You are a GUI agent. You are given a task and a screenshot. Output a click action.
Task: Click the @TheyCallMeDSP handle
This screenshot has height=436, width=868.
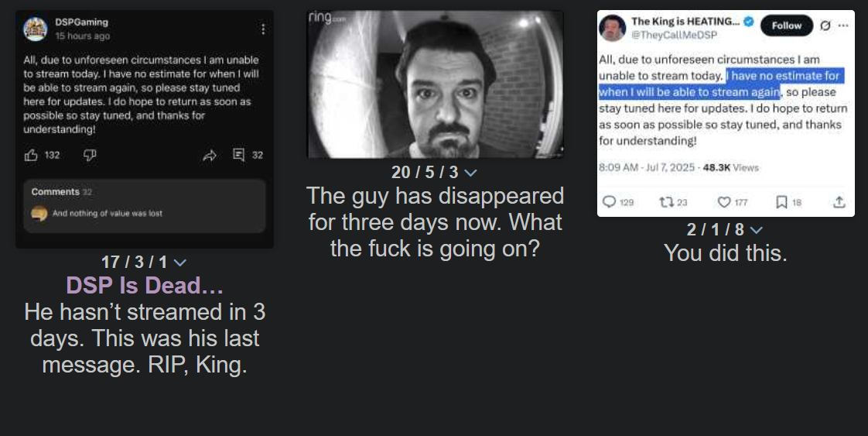(x=675, y=35)
